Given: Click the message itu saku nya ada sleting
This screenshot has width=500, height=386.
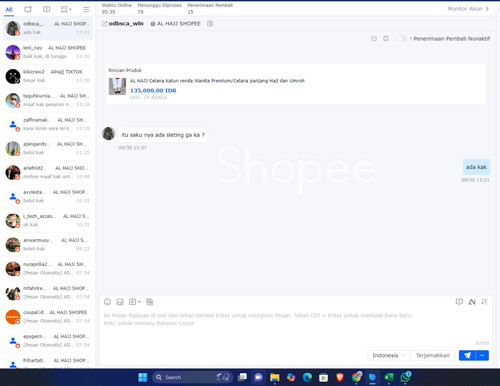Looking at the screenshot, I should click(163, 135).
